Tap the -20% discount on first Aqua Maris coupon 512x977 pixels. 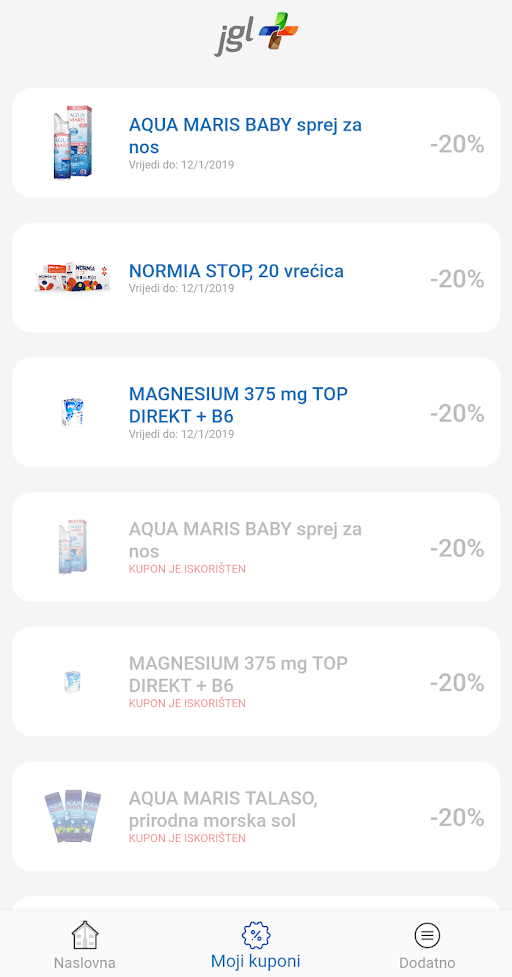click(457, 144)
